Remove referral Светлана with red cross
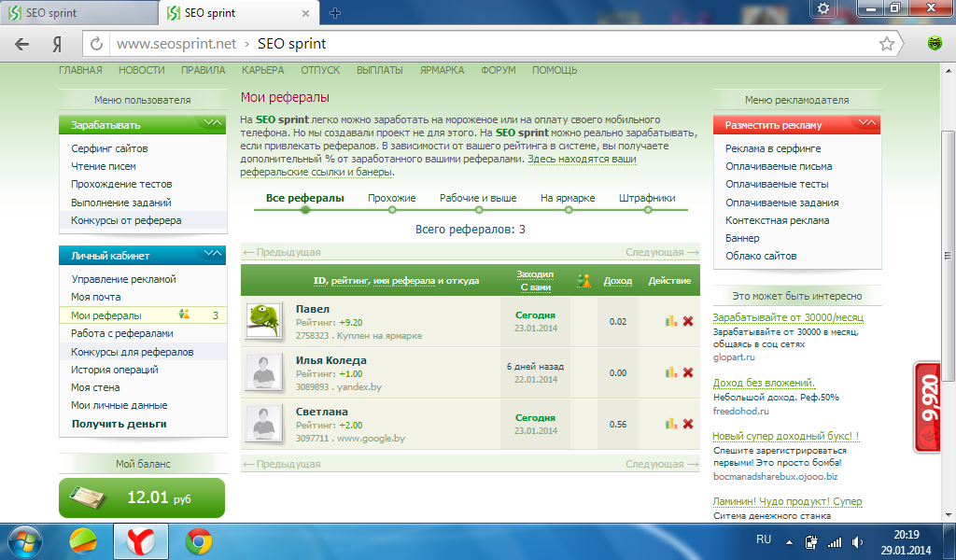The image size is (956, 560). click(688, 424)
